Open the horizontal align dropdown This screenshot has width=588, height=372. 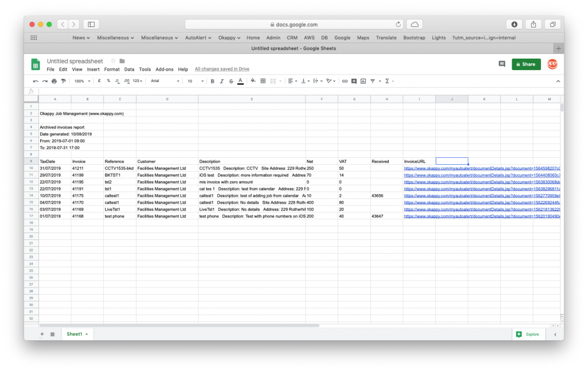coord(292,81)
